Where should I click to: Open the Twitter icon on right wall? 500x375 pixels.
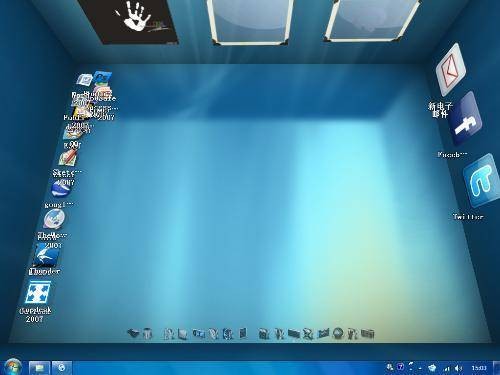[481, 180]
